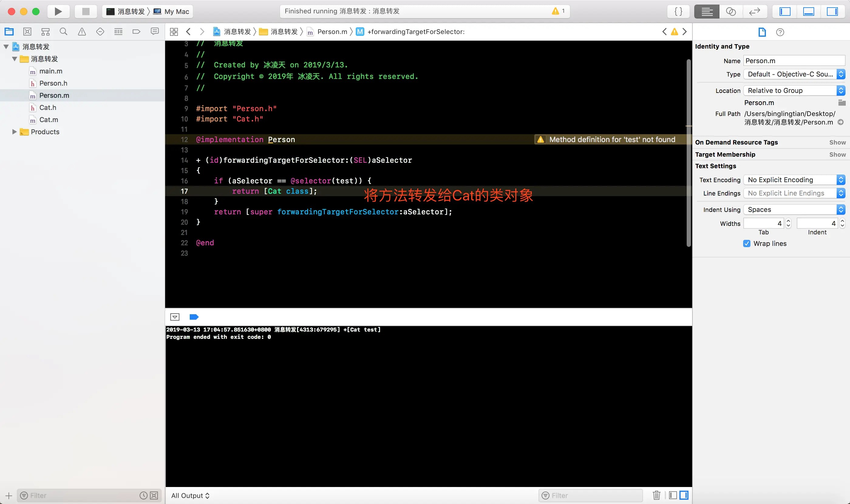This screenshot has height=504, width=850.
Task: Open the Issue navigator warning icon
Action: point(82,32)
